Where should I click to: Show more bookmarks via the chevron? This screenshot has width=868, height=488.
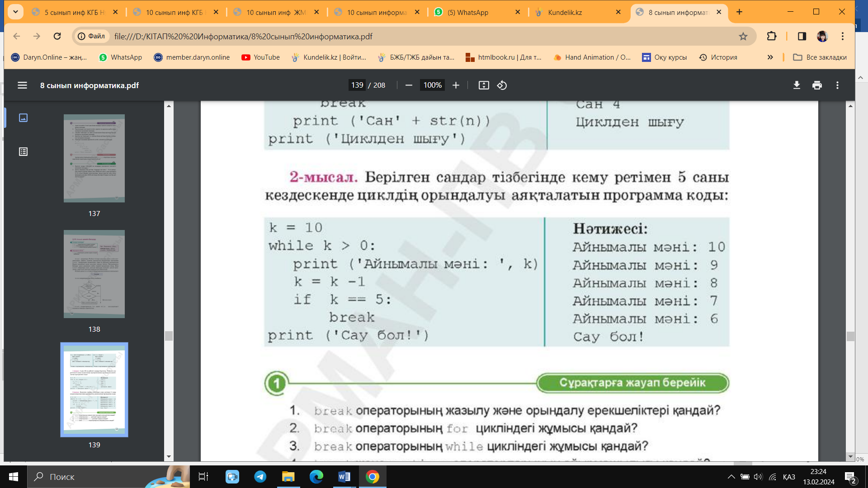pos(770,57)
